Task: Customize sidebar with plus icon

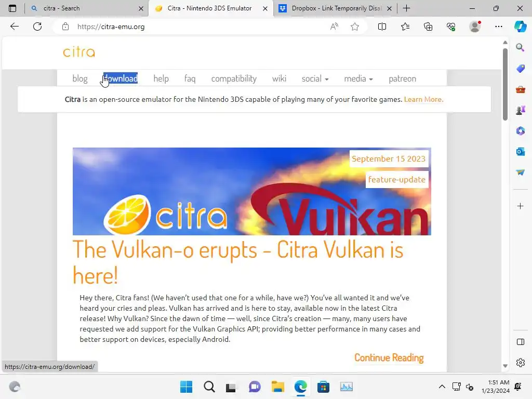Action: click(520, 206)
